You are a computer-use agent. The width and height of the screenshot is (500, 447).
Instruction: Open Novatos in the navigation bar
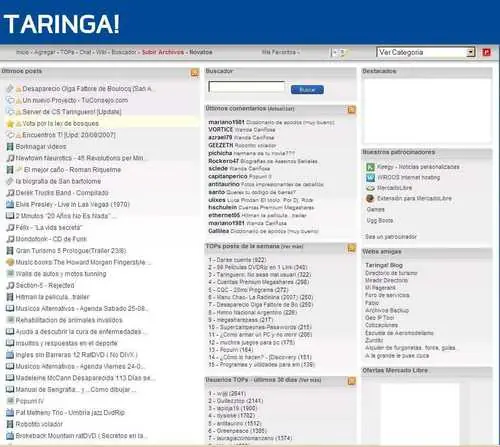[x=201, y=52]
